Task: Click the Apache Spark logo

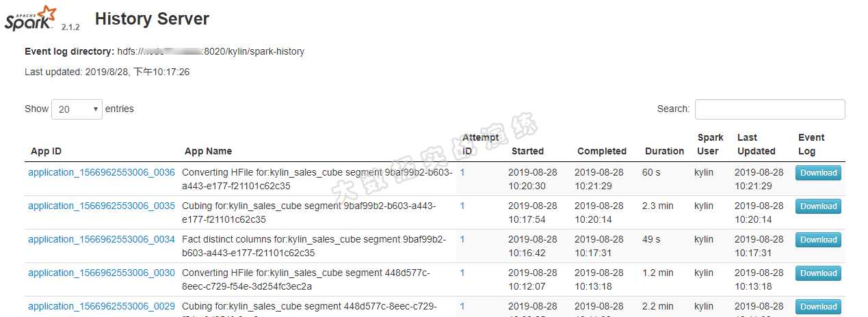Action: [31, 18]
